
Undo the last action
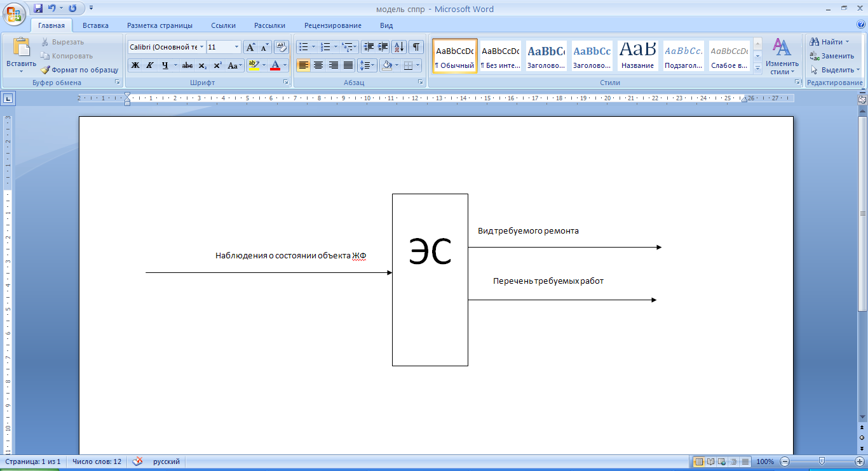point(52,8)
